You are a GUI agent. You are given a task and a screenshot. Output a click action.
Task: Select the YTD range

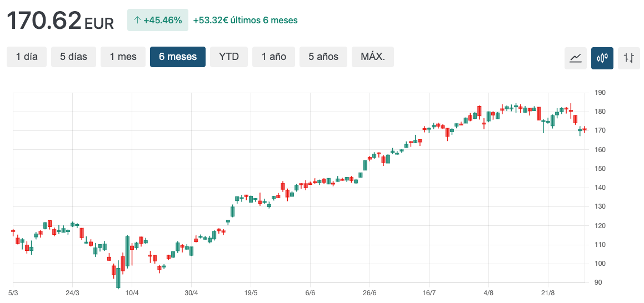[x=229, y=57]
